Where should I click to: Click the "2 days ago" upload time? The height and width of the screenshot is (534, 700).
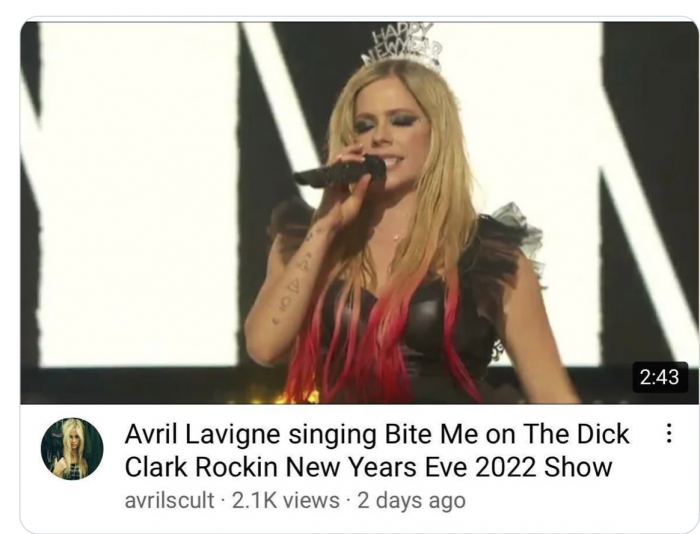(412, 501)
